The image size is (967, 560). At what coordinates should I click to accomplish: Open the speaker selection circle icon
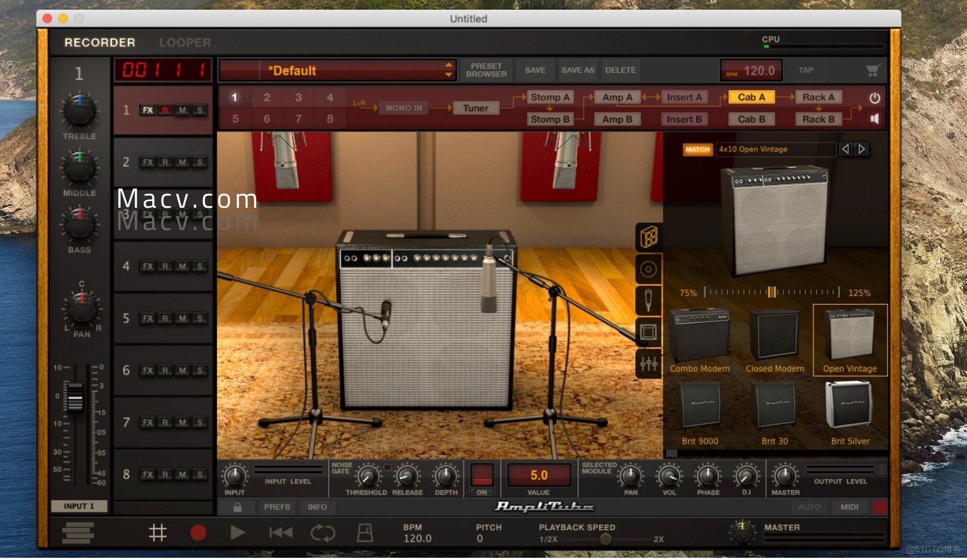649,269
